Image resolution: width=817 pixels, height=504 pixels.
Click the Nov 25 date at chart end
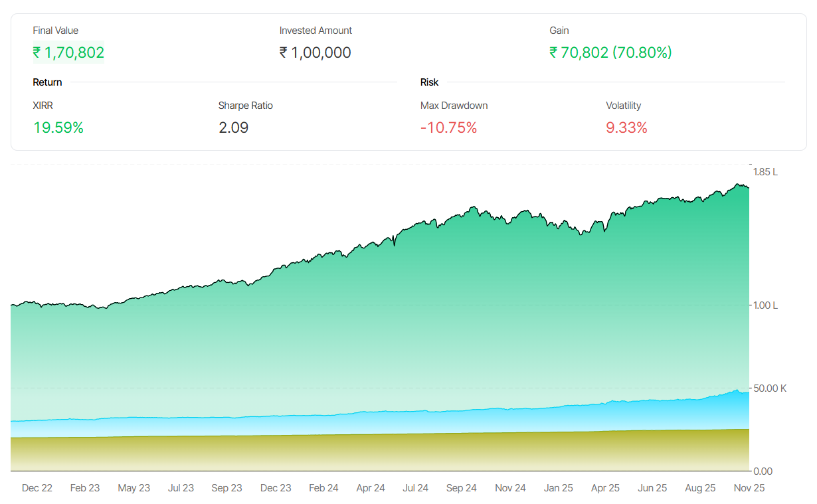pyautogui.click(x=749, y=488)
